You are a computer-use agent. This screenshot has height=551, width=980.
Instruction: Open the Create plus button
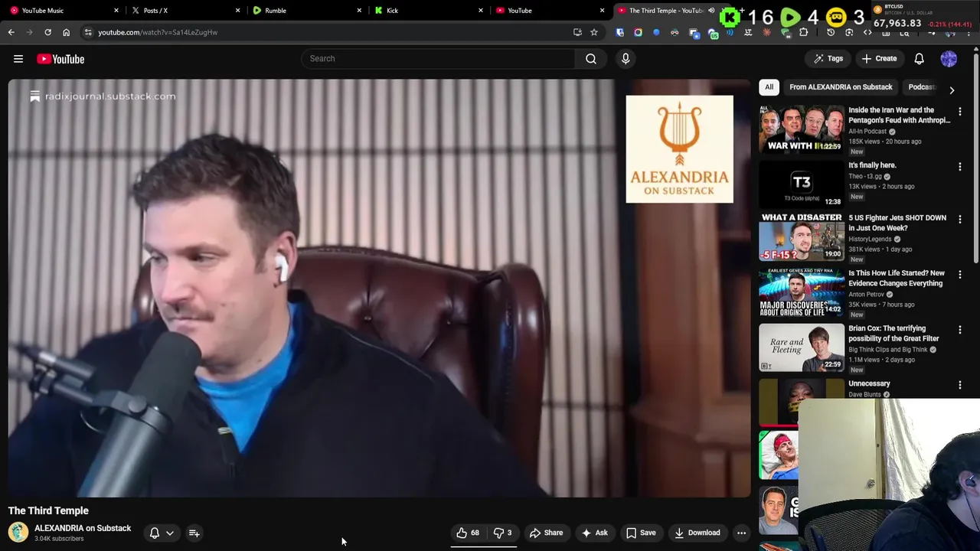[x=879, y=58]
